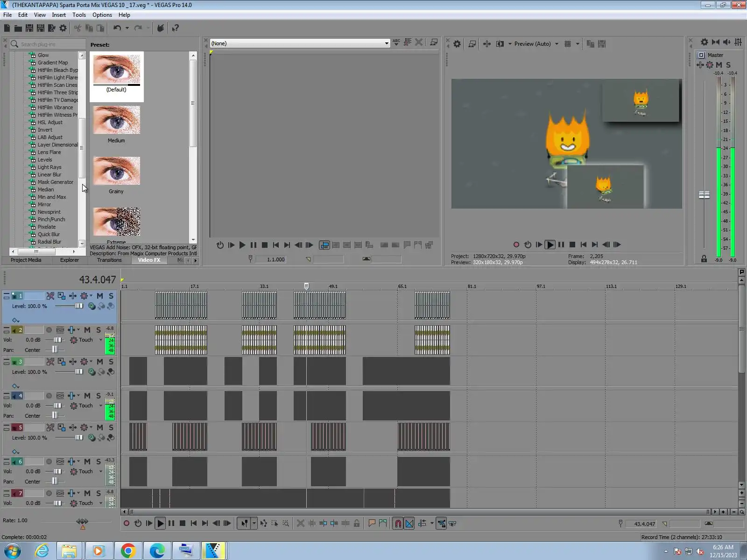Screen dimensions: 747x560
Task: Open Touch automation dropdown on track 2
Action: point(100,340)
